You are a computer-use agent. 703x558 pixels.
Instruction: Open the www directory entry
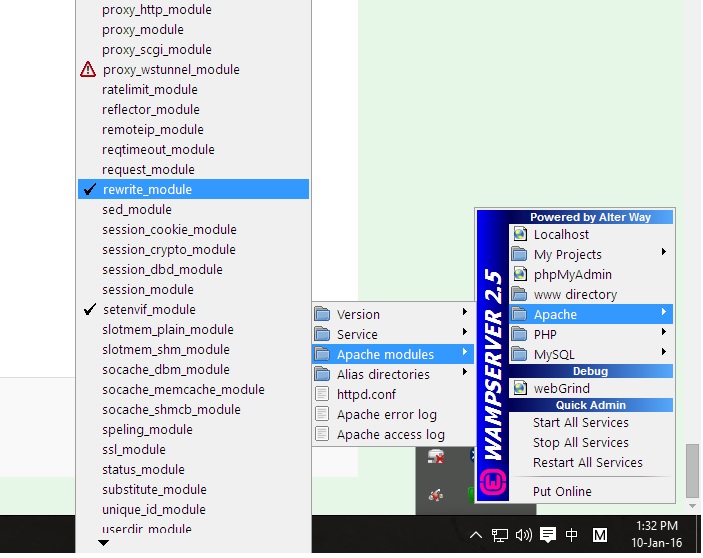(x=591, y=294)
